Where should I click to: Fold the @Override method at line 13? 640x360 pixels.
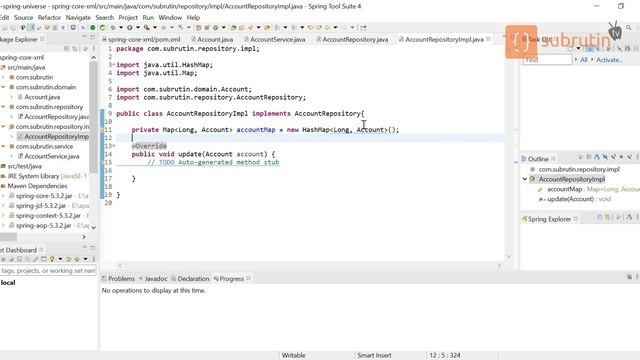click(114, 146)
